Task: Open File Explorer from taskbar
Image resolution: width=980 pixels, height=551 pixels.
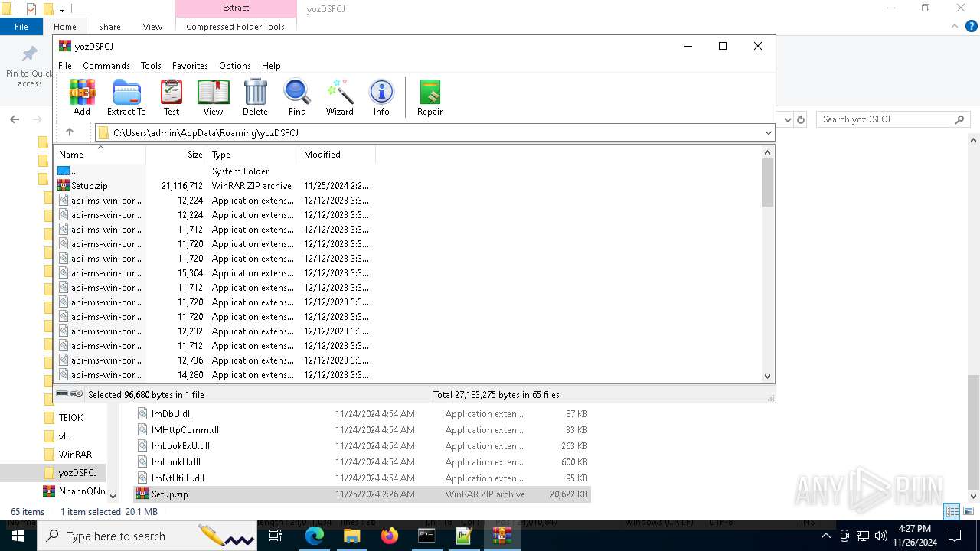Action: pos(352,536)
